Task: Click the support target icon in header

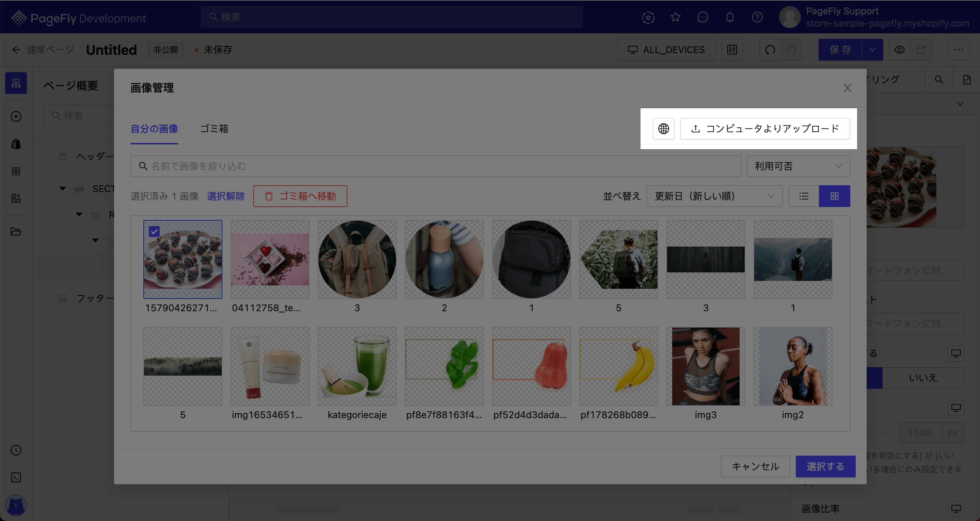Action: (x=648, y=17)
